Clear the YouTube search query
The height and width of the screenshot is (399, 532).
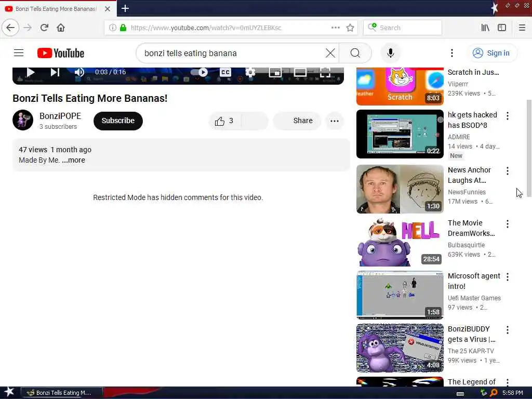coord(330,53)
